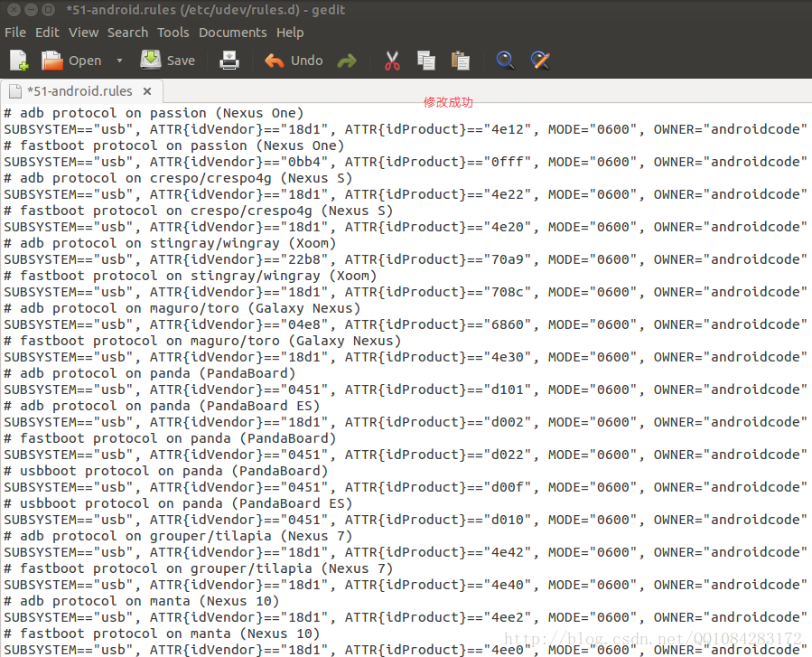Open Find and Replace icon
This screenshot has height=657, width=812.
pos(540,61)
